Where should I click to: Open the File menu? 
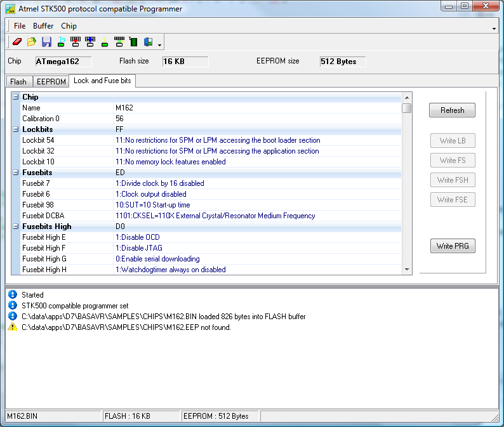tap(20, 26)
